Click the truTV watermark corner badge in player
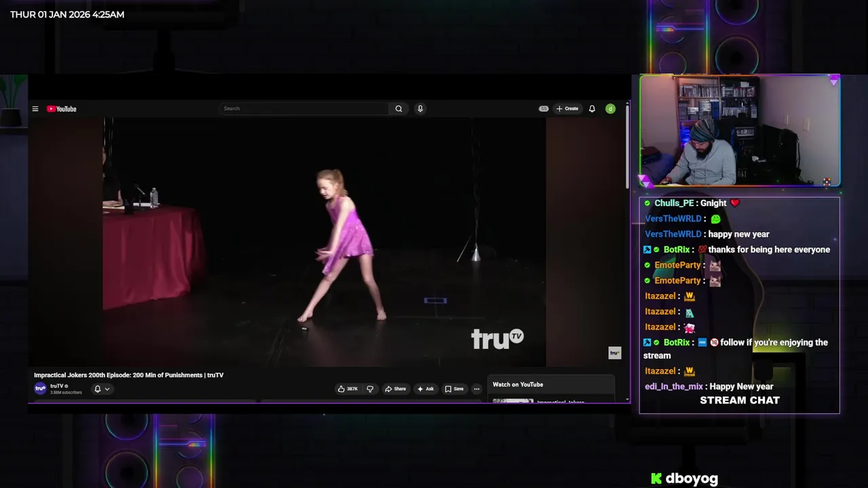The width and height of the screenshot is (868, 488). (x=614, y=353)
